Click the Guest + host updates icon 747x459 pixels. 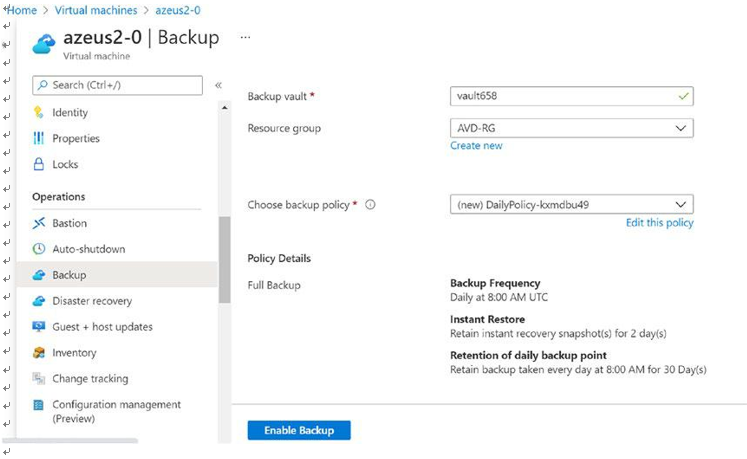[x=39, y=326]
